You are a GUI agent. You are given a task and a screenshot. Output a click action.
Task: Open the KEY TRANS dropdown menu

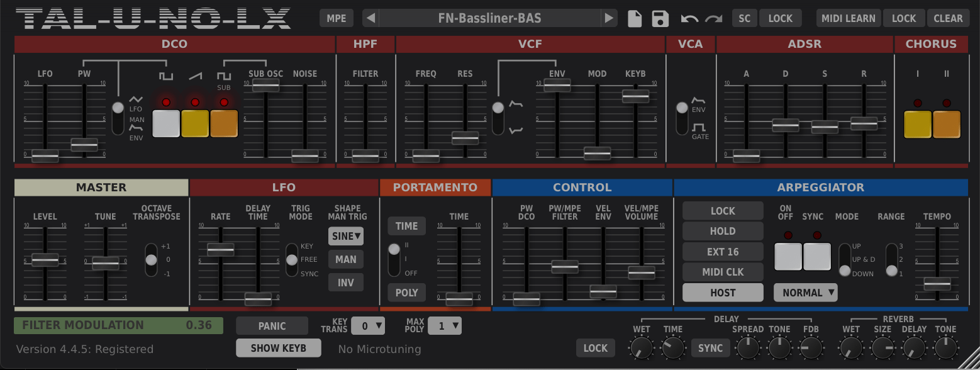(x=368, y=326)
